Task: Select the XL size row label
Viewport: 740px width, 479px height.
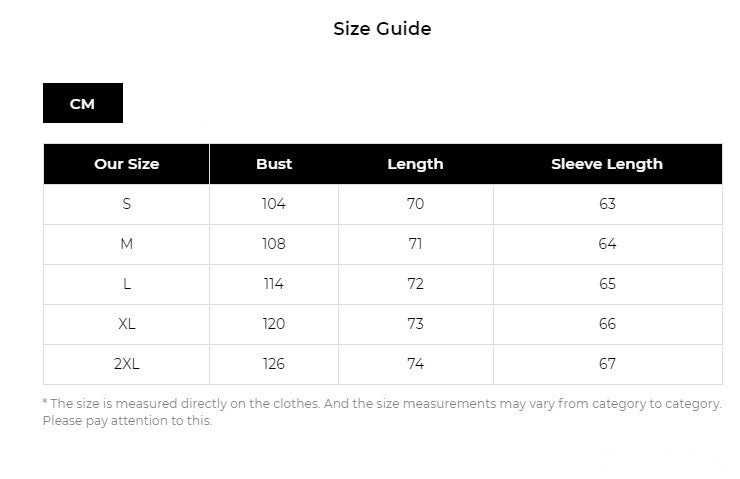Action: 127,324
